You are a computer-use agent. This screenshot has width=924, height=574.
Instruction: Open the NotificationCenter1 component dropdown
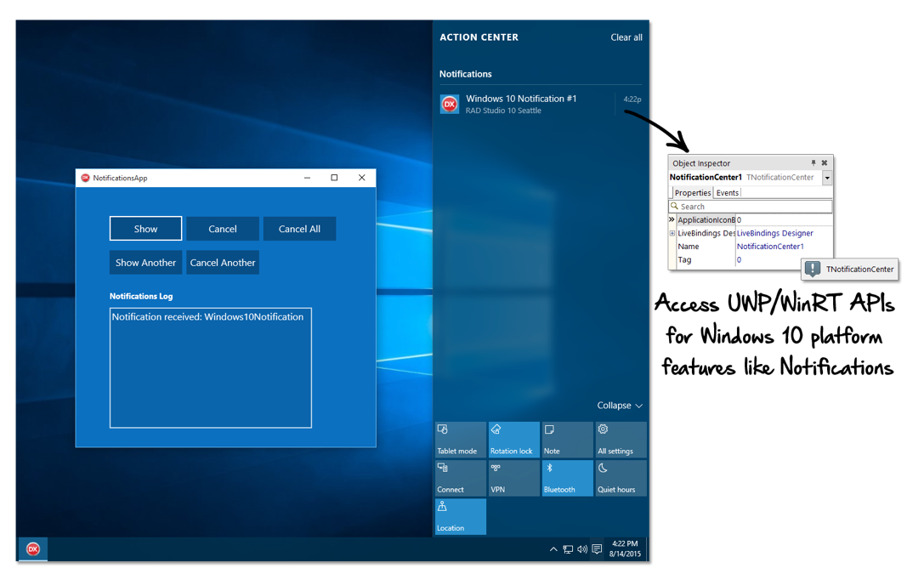tap(827, 178)
